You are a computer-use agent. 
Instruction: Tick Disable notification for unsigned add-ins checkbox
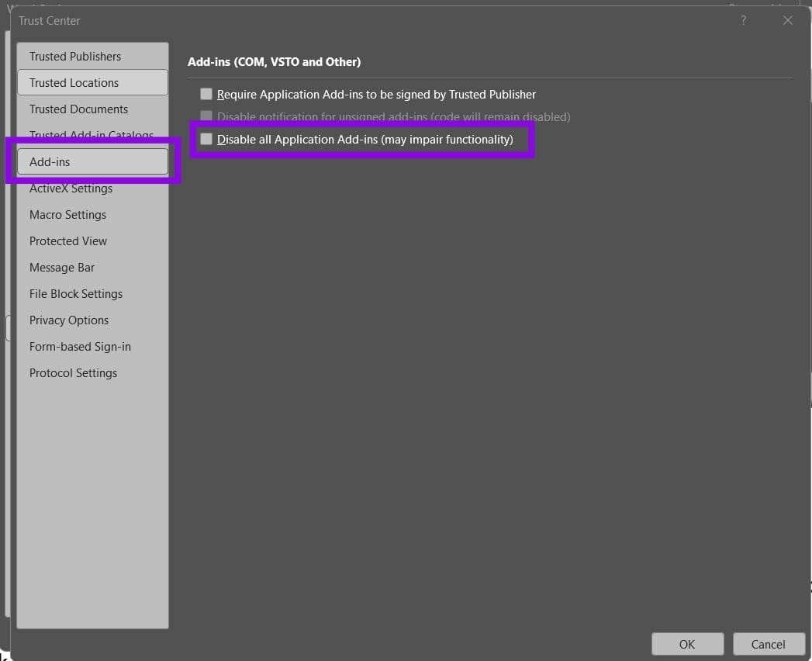[206, 116]
